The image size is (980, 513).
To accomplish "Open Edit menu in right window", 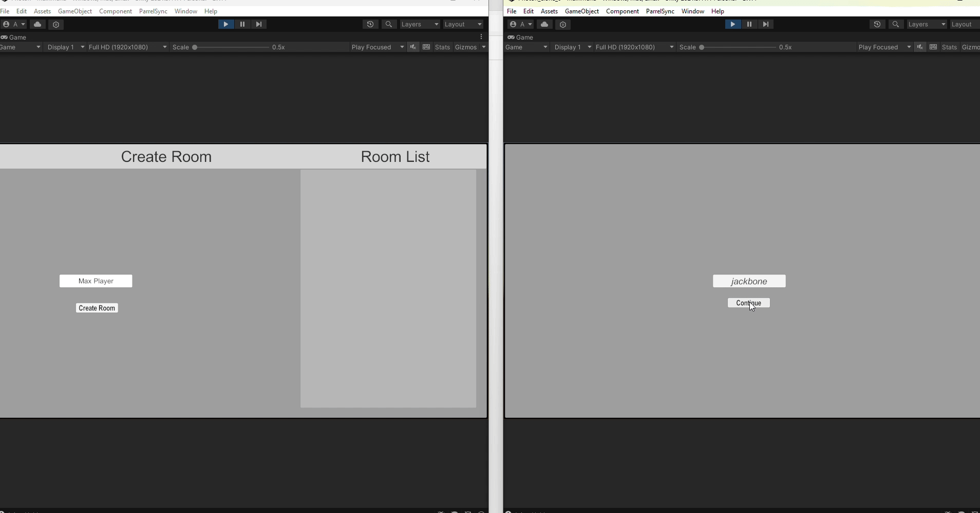I will tap(529, 11).
